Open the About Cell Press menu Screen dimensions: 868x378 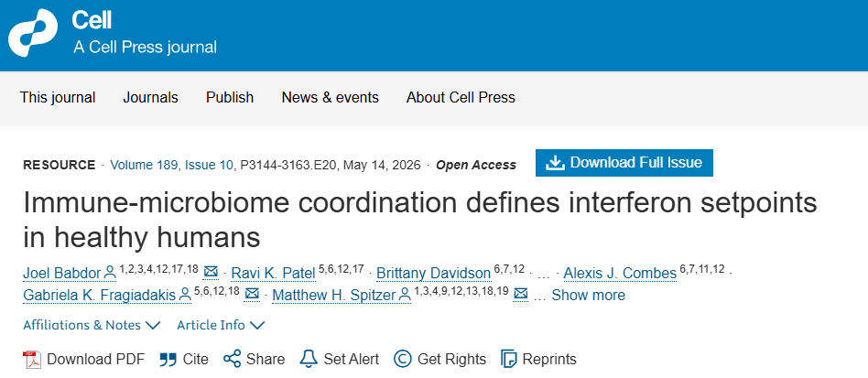click(461, 97)
